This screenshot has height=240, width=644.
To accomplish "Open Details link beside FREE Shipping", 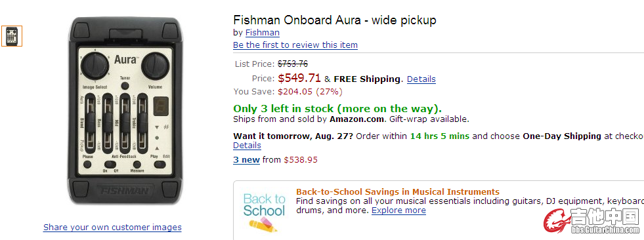I will click(x=421, y=79).
